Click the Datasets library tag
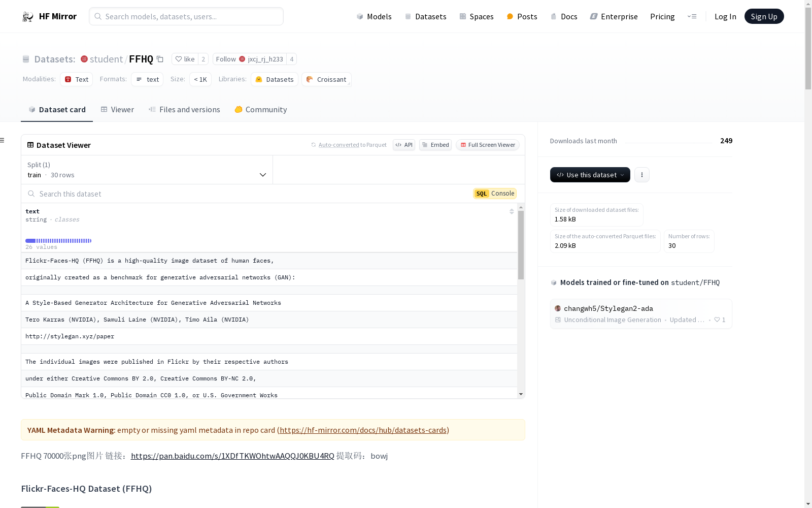Viewport: 812px width, 508px height. pos(275,79)
